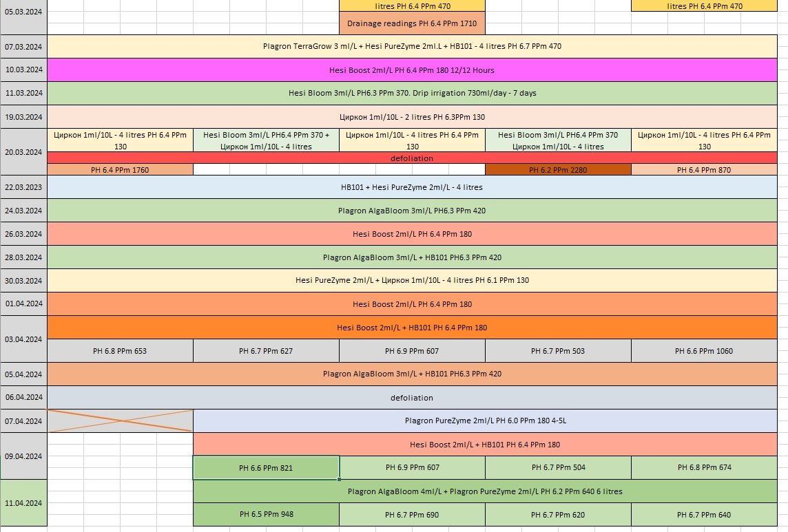Image resolution: width=788 pixels, height=532 pixels.
Task: Select the Циркон 1ml/10L - 2 litres row
Action: point(412,117)
